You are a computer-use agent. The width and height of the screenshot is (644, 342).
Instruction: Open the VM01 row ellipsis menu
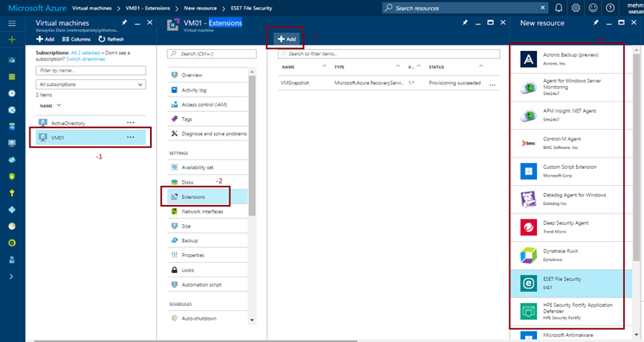pyautogui.click(x=130, y=137)
